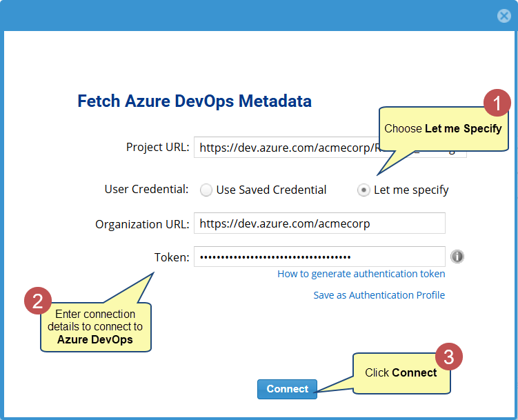Click the Enter connection details callout

(95, 327)
